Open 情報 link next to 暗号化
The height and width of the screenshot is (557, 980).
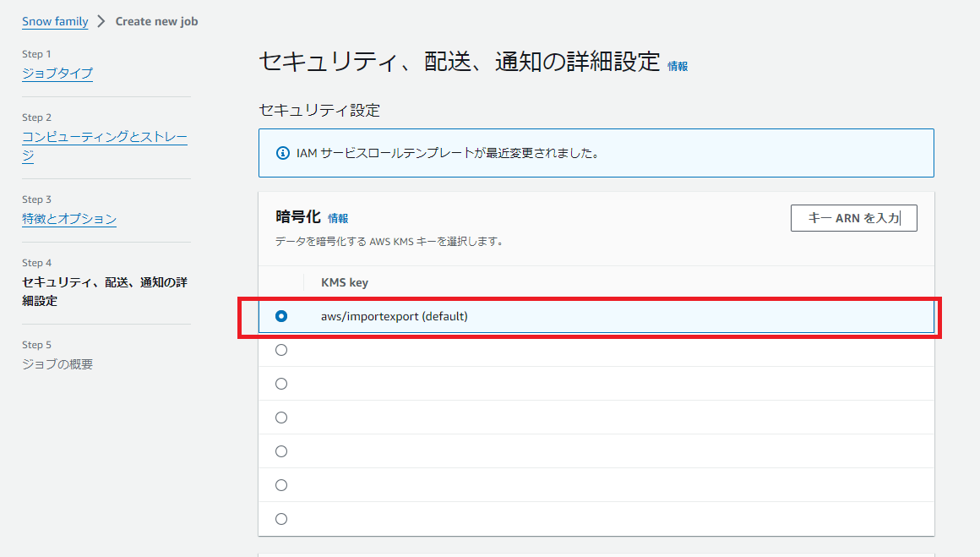click(338, 218)
